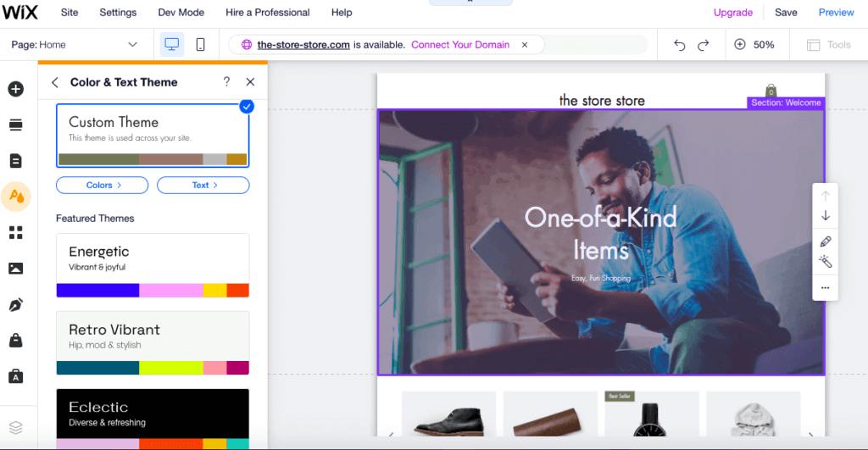Click the Upgrade link
The height and width of the screenshot is (450, 868).
(x=733, y=12)
